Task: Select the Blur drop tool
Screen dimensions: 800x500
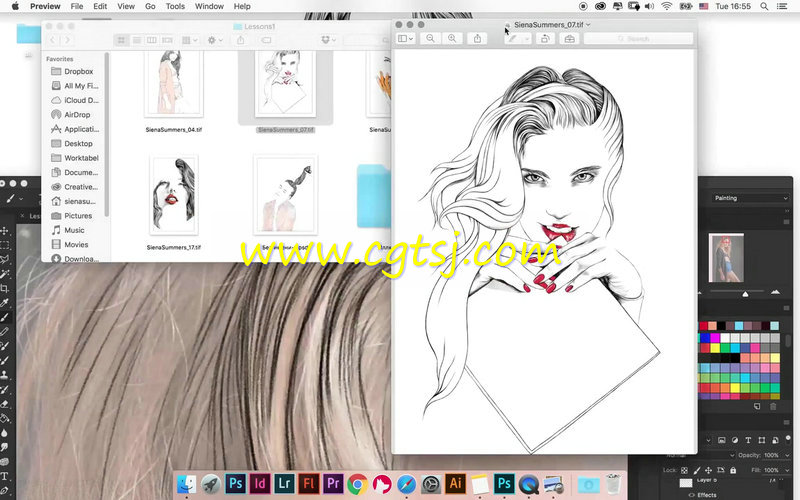Action: 5,433
